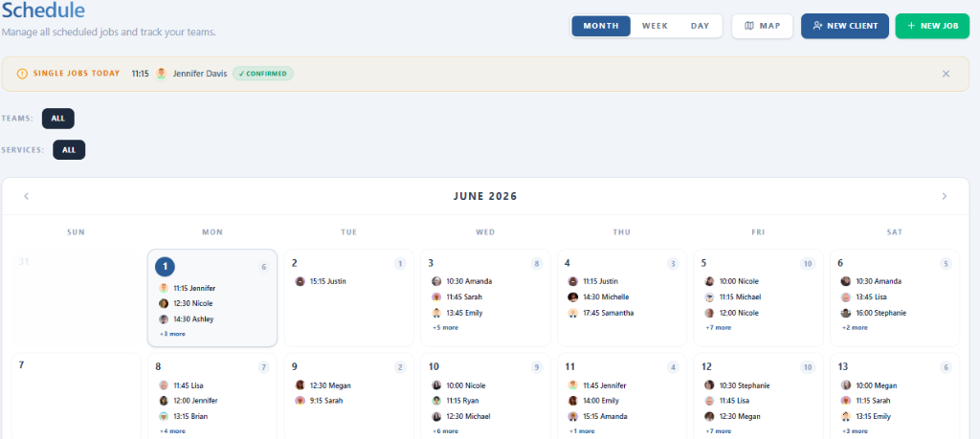Click the June 2026 heading
This screenshot has width=980, height=439.
(x=485, y=196)
